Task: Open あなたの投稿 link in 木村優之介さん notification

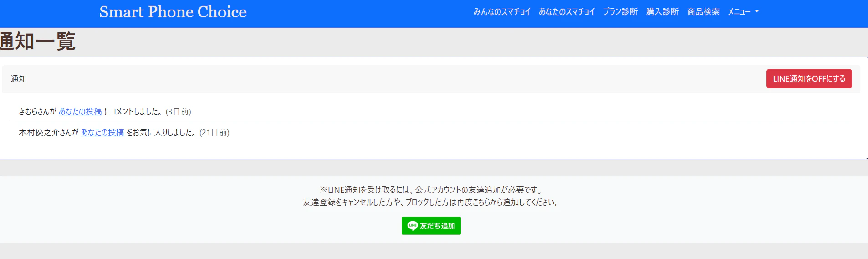Action: [x=102, y=132]
